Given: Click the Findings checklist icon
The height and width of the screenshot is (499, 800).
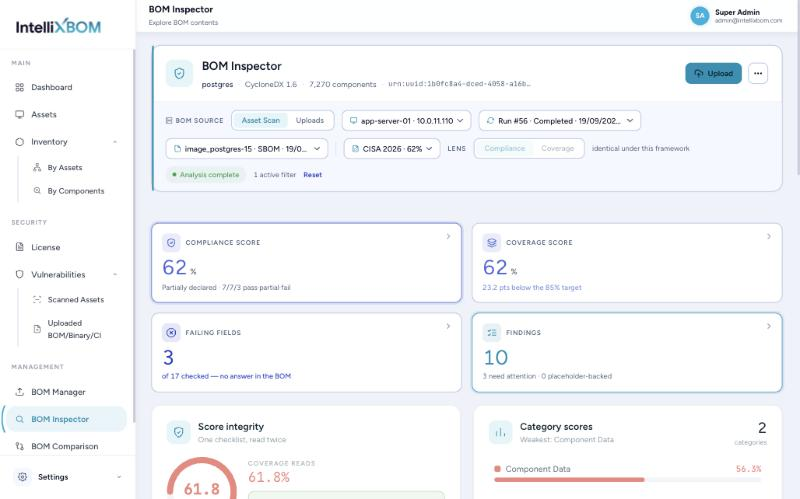Looking at the screenshot, I should click(491, 333).
